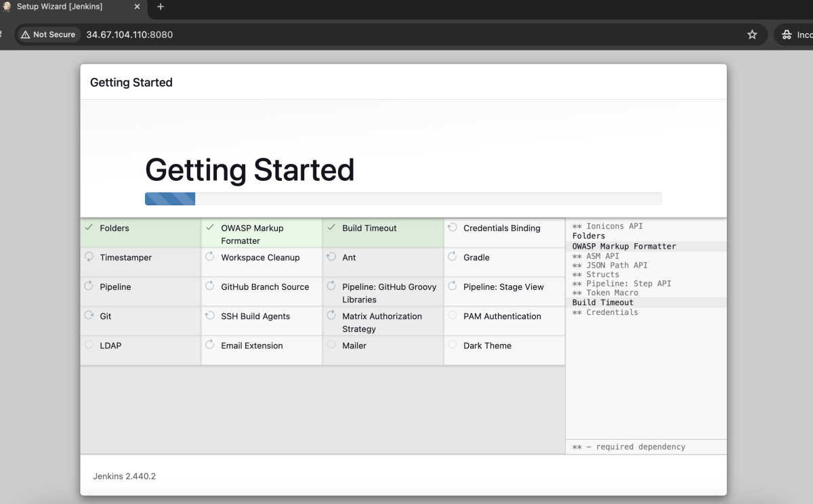
Task: Select the Setup Wizard [Jenkins] tab
Action: point(68,7)
